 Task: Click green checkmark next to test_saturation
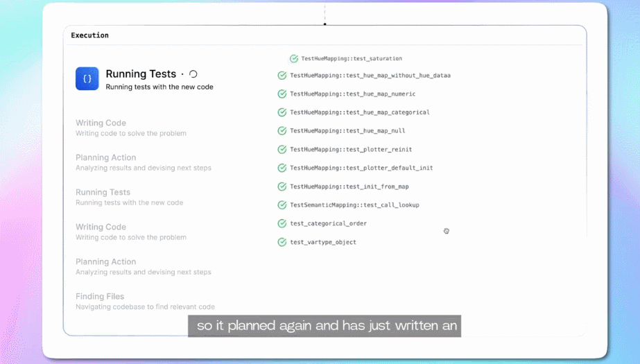[x=294, y=59]
